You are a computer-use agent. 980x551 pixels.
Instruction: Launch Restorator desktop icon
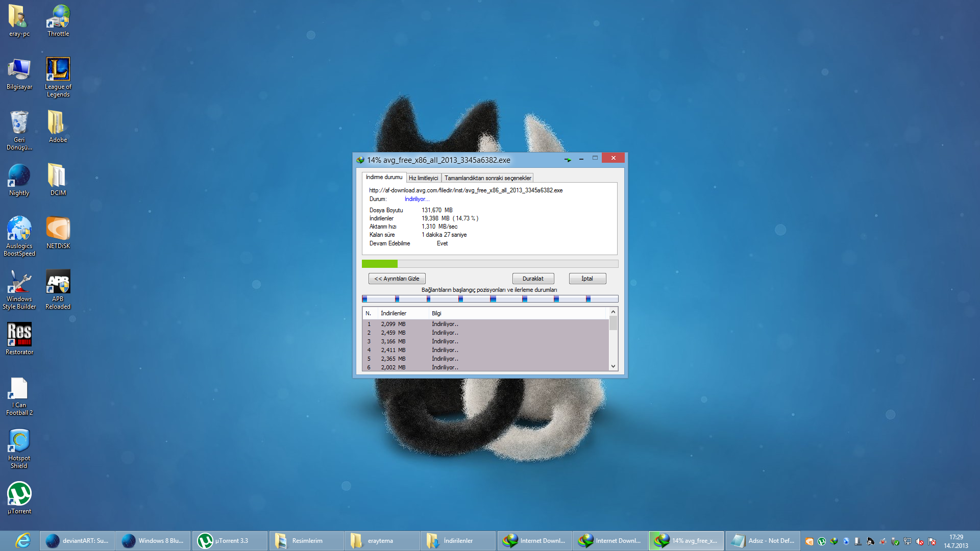coord(18,335)
